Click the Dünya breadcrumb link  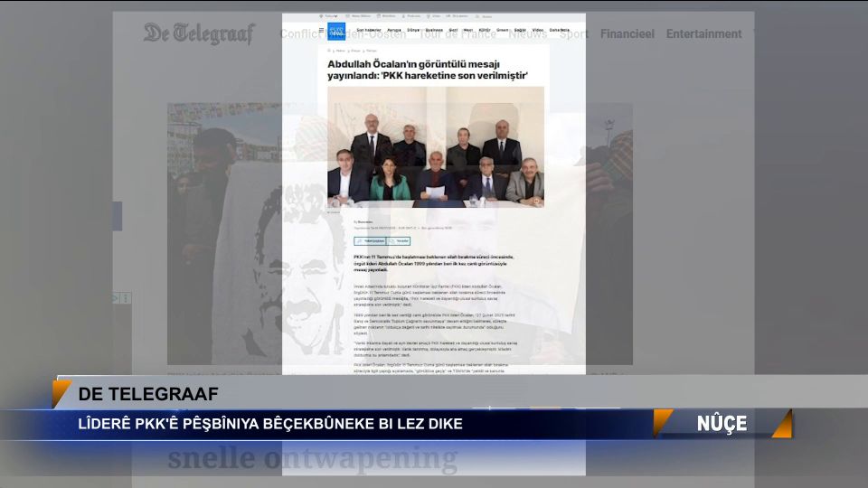point(355,51)
